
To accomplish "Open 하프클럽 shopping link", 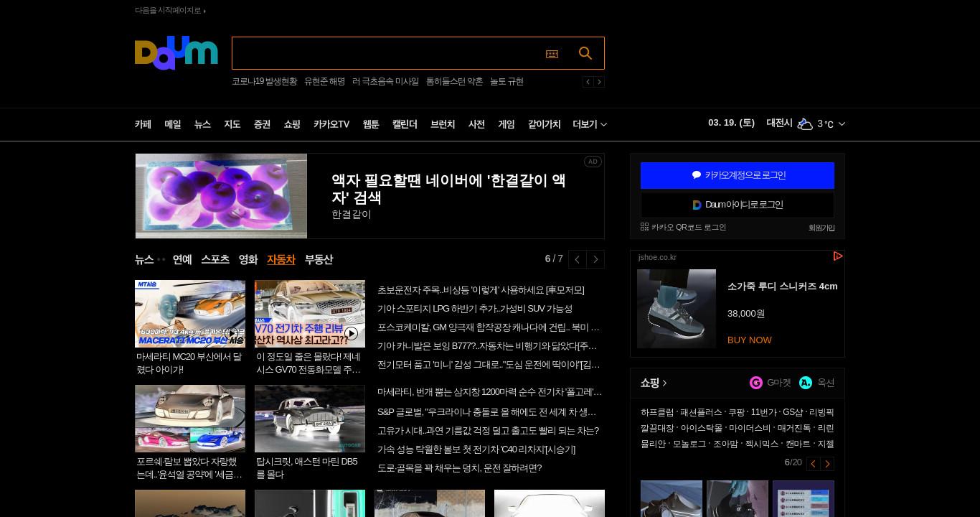I will click(x=657, y=412).
